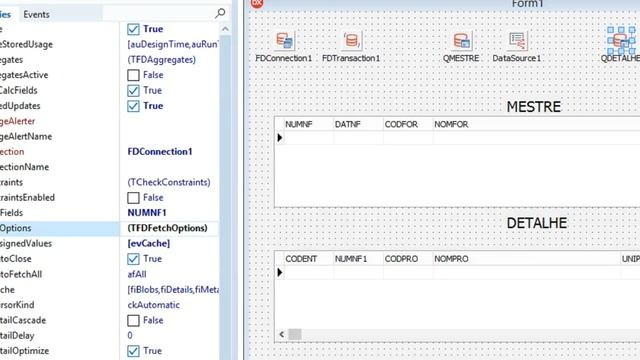Toggle the AggregatesActive False checkbox

[133, 75]
